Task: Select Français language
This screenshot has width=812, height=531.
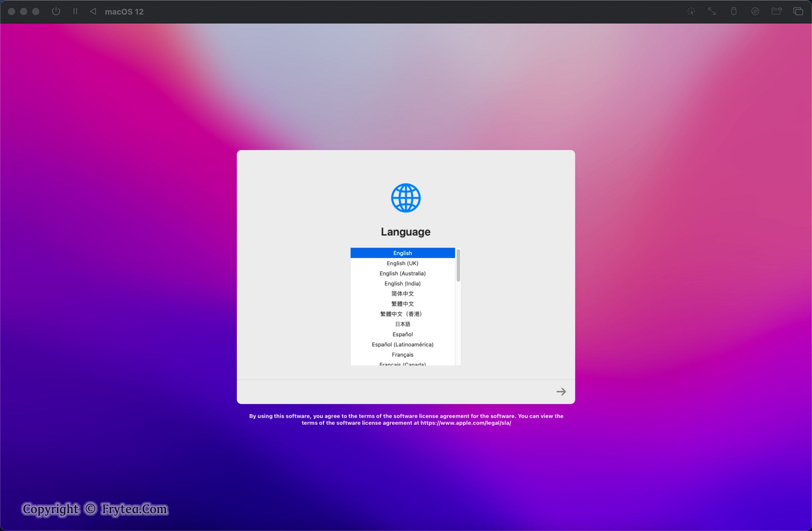Action: (403, 355)
